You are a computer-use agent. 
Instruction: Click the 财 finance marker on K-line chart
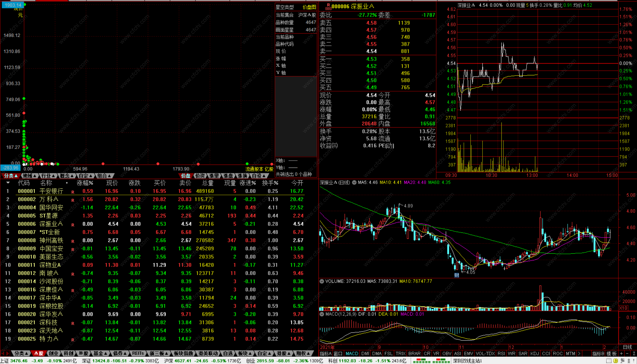[457, 275]
